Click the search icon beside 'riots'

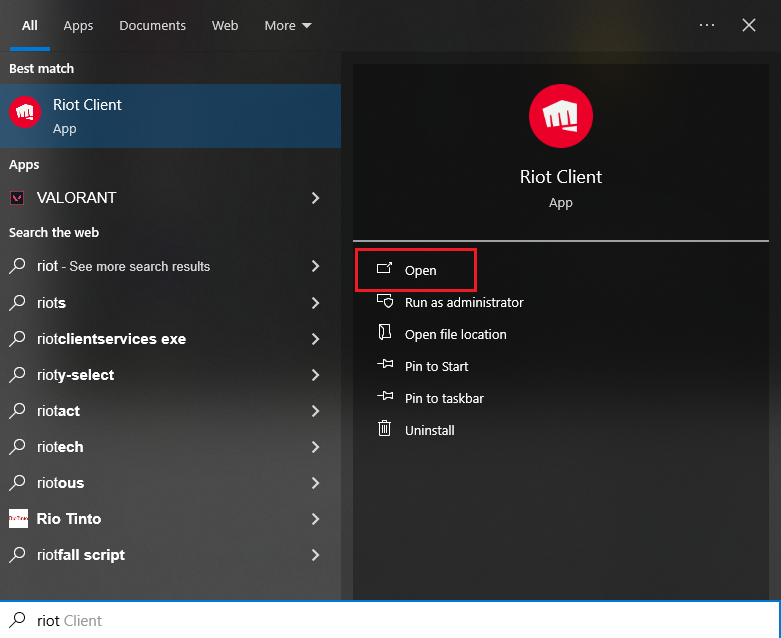point(17,302)
